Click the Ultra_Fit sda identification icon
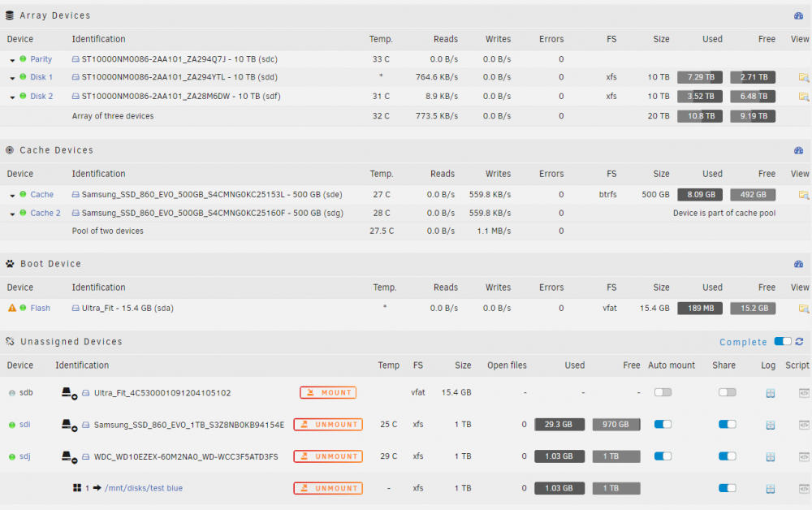This screenshot has width=812, height=510. (76, 308)
